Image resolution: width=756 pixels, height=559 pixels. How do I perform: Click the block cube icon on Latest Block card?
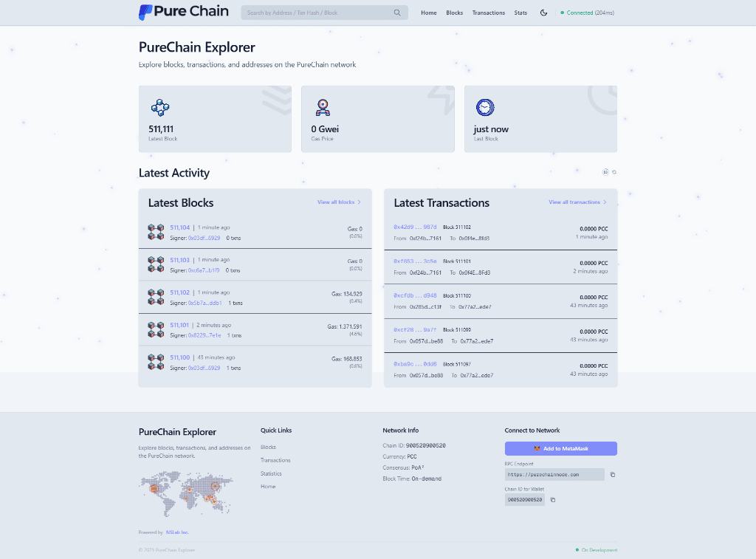tap(160, 107)
